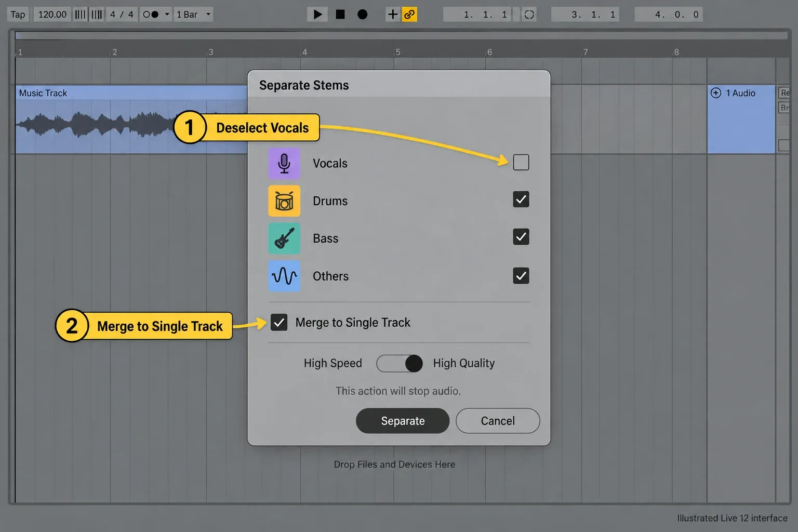Uncheck the Others checkbox
Image resolution: width=798 pixels, height=532 pixels.
coord(521,275)
